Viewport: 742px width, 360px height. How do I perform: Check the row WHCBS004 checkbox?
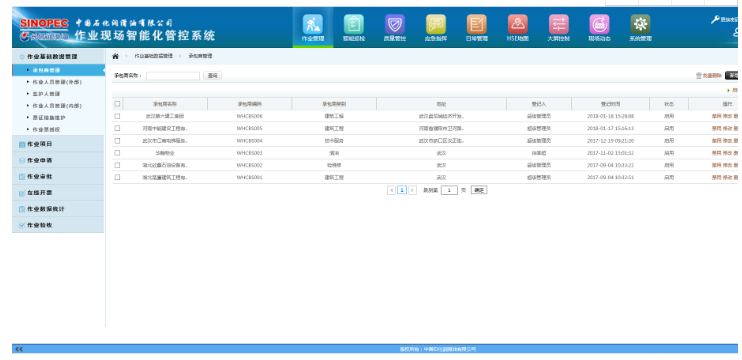click(x=117, y=140)
